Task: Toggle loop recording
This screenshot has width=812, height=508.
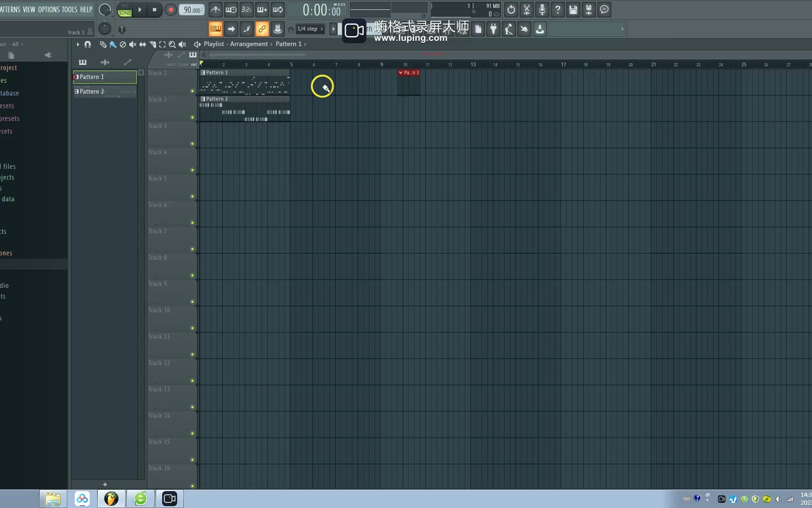Action: [x=278, y=9]
